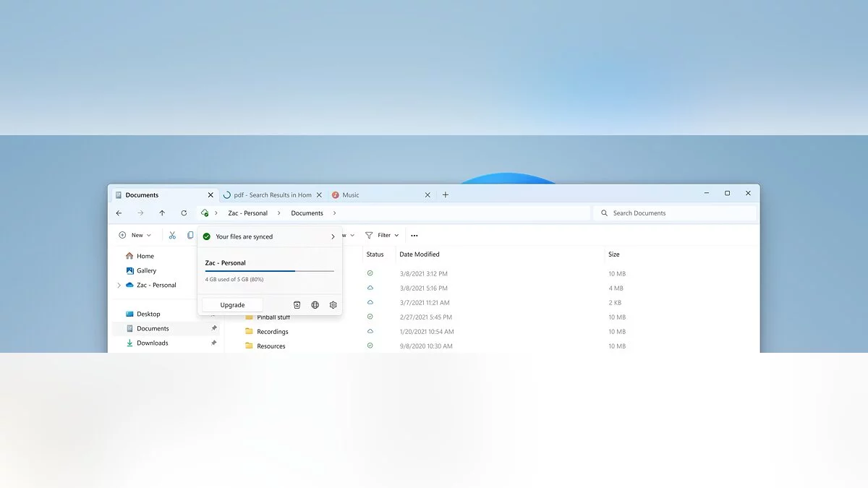Click the synced status icon for Resources

tap(370, 346)
